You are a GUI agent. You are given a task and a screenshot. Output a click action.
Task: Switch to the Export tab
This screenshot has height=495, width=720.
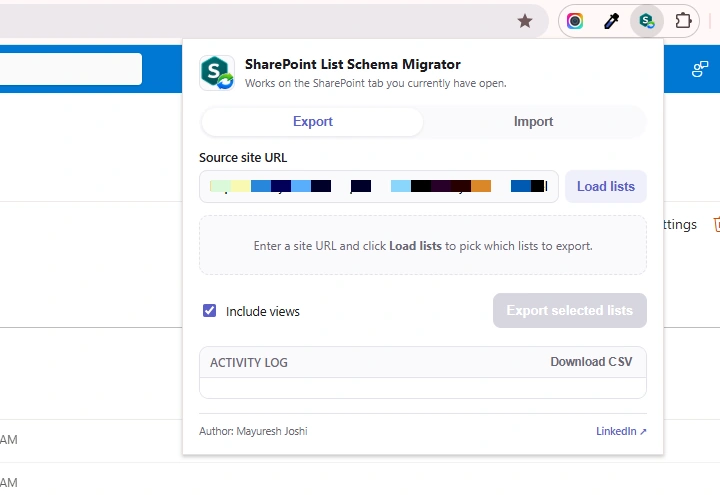[x=312, y=122]
